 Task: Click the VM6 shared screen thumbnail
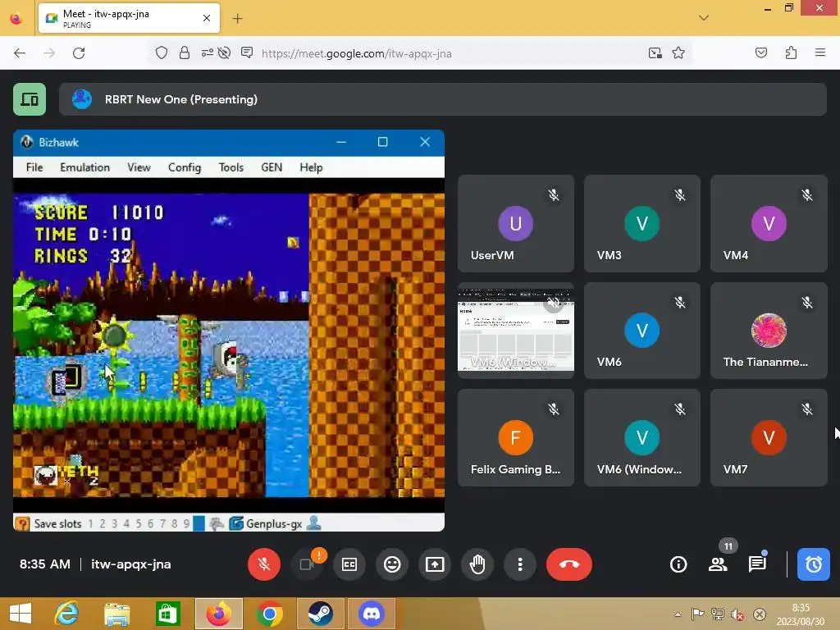[x=516, y=331]
